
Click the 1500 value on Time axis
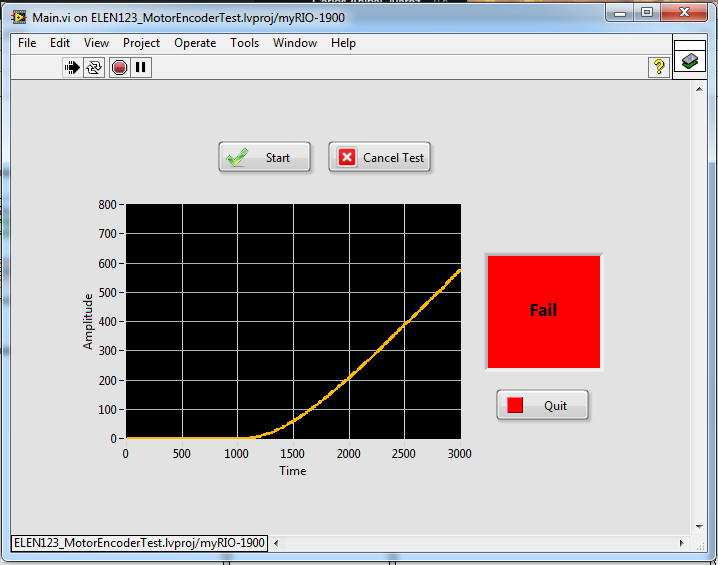[x=293, y=453]
